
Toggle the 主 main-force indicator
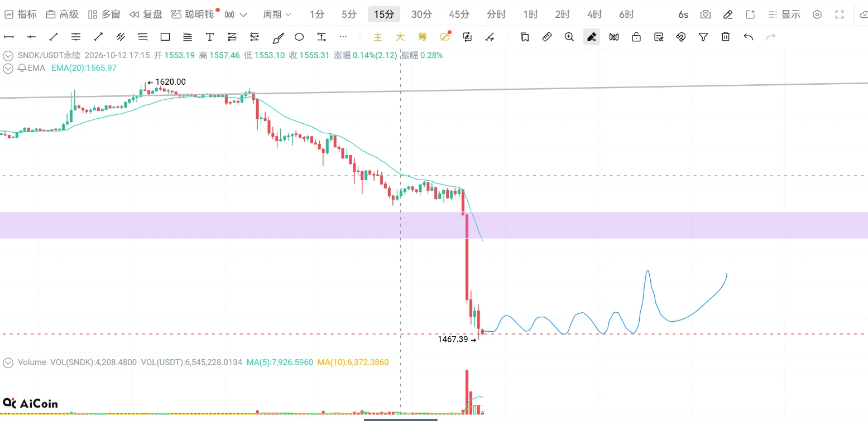378,37
